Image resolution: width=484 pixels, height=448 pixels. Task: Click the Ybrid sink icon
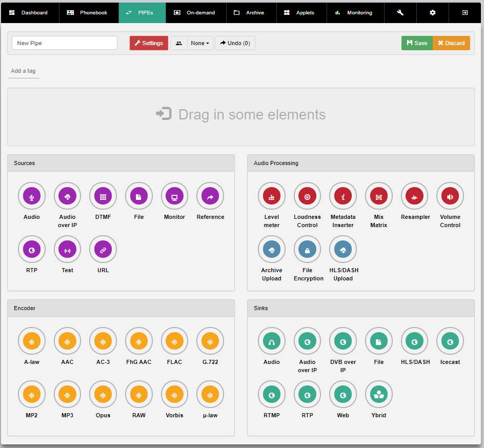378,395
